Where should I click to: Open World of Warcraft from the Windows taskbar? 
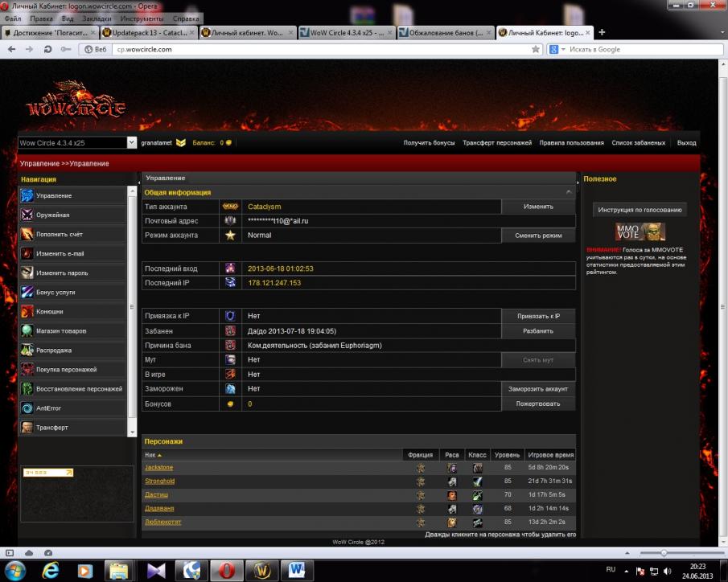pos(261,570)
